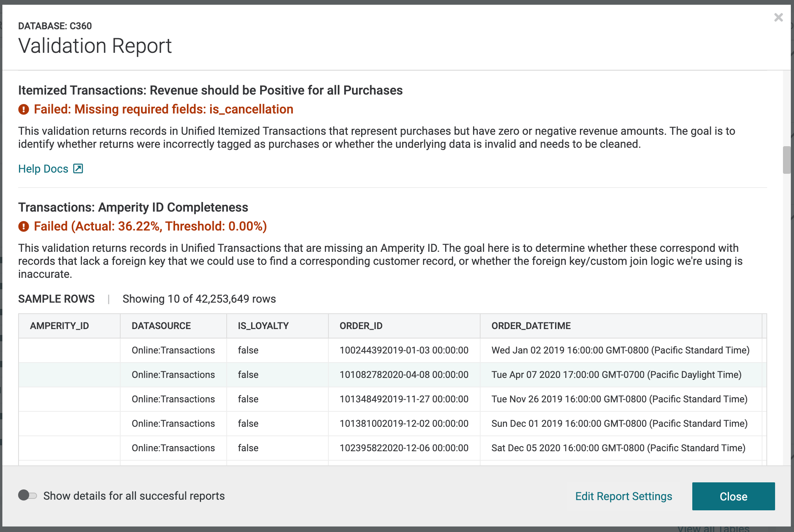Select order ID 100244392019-01-03 00:00:00 cell

coord(404,350)
